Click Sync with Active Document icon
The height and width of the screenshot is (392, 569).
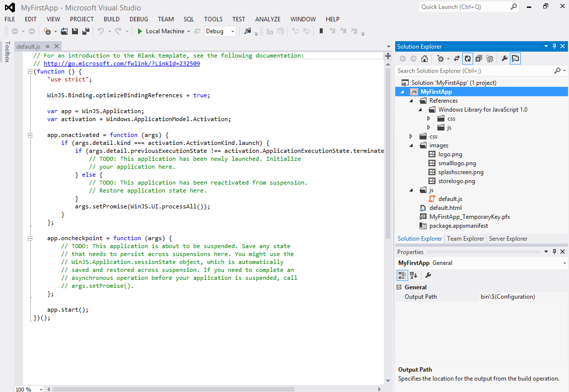click(456, 59)
